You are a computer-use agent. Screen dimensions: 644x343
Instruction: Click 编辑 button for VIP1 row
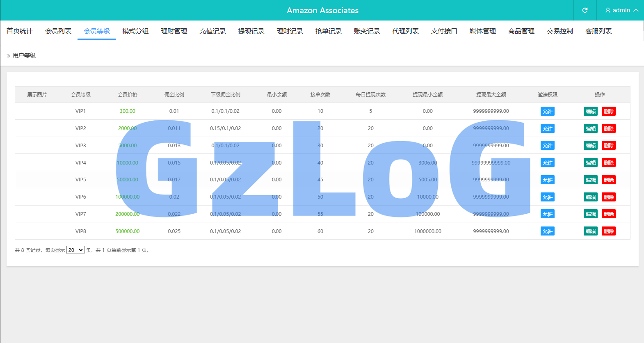pyautogui.click(x=590, y=111)
